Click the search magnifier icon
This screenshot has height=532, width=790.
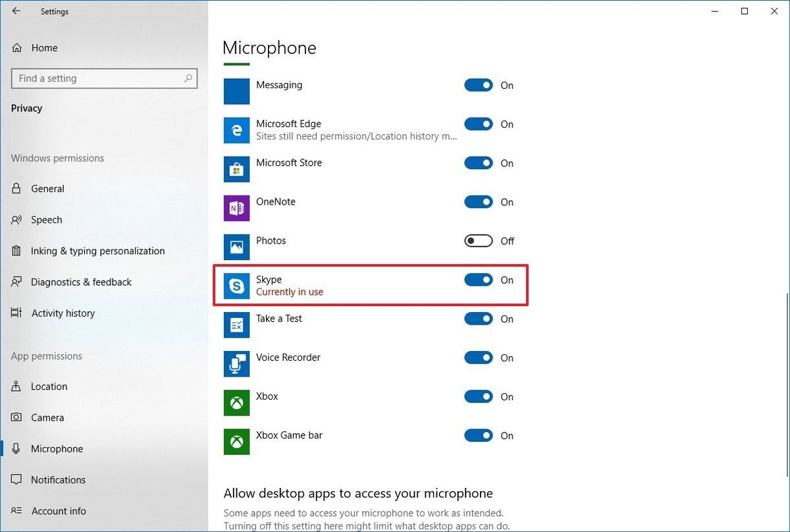[x=188, y=78]
